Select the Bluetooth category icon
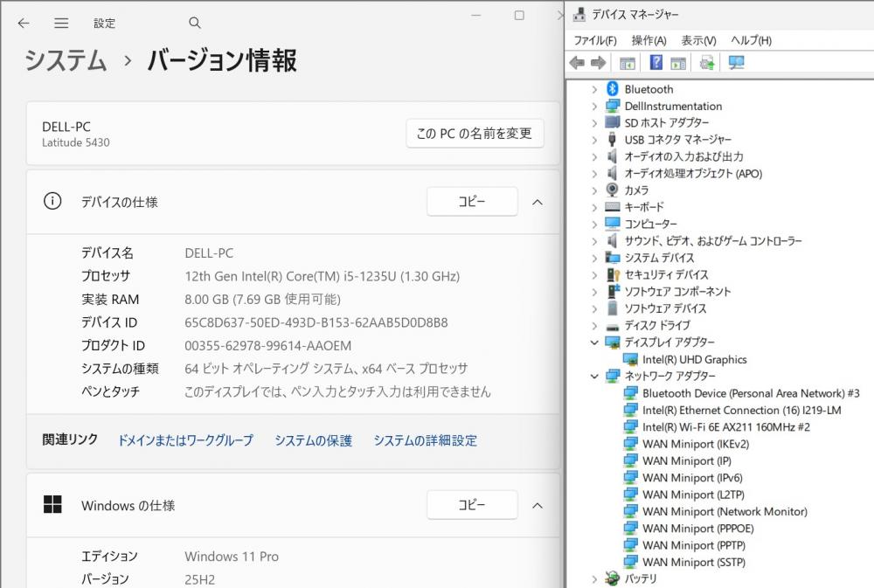Viewport: 874px width, 588px height. tap(613, 88)
